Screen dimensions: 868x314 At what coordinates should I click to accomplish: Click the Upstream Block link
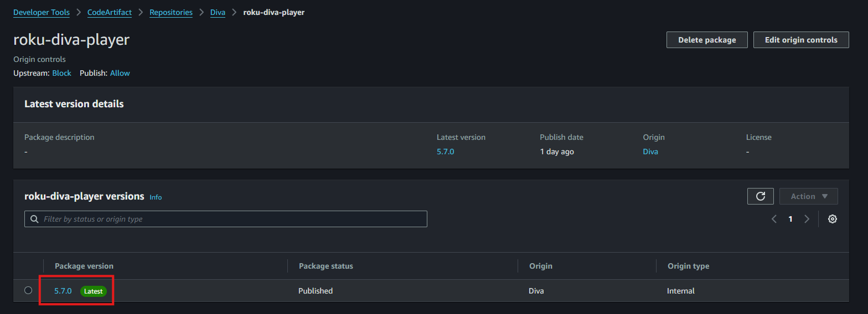[61, 73]
